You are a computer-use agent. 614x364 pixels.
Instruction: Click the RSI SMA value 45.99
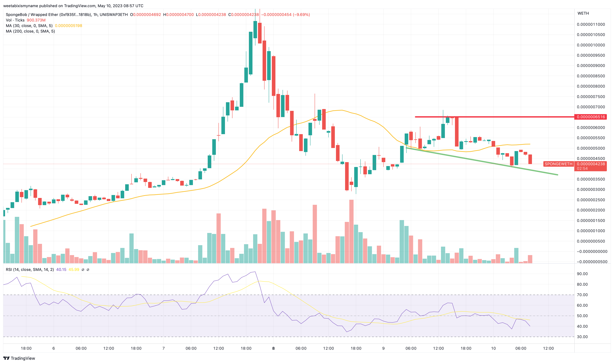click(74, 270)
